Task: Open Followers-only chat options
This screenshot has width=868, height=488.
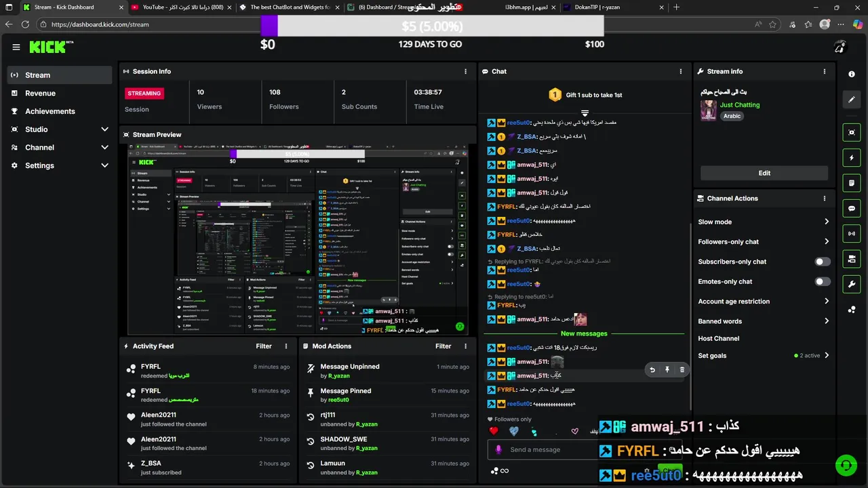Action: coord(764,242)
